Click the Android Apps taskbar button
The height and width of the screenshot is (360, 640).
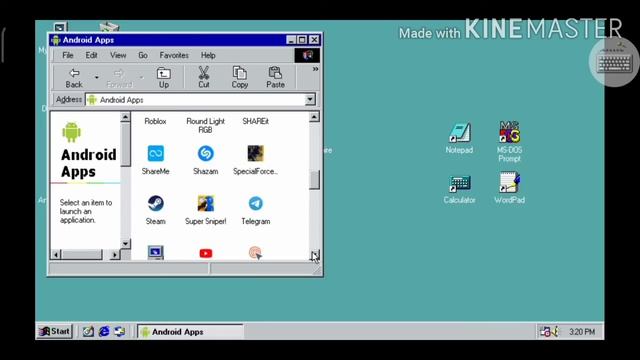190,332
